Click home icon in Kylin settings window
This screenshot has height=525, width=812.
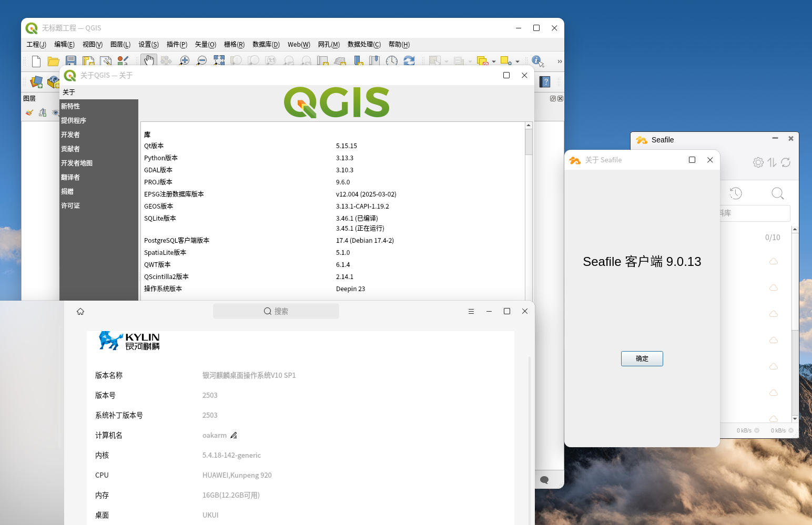(80, 311)
